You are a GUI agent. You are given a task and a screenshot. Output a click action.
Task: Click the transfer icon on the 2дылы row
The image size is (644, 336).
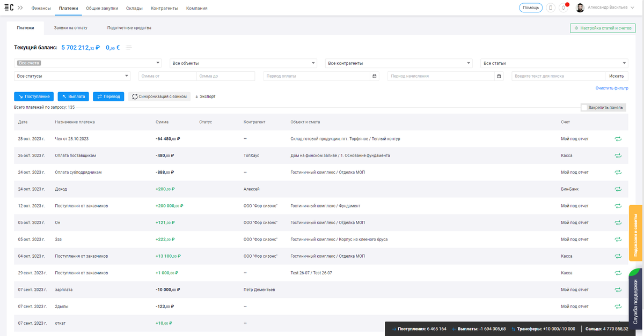(618, 306)
